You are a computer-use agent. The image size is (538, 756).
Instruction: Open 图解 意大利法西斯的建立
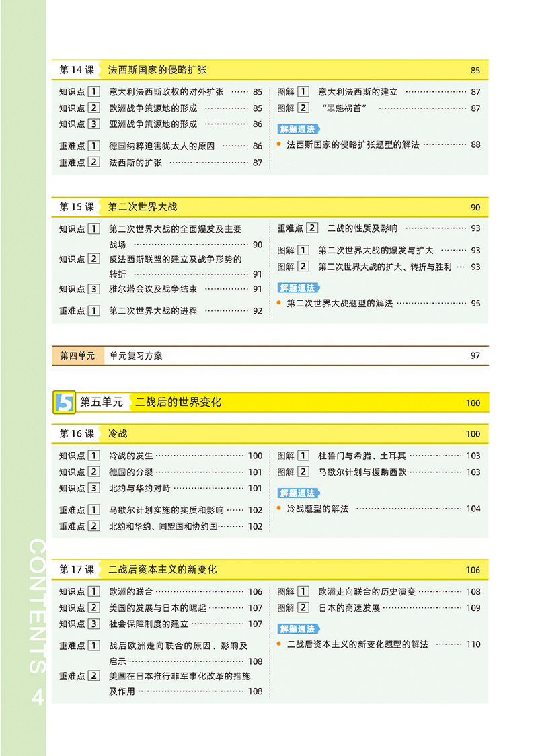pyautogui.click(x=358, y=91)
